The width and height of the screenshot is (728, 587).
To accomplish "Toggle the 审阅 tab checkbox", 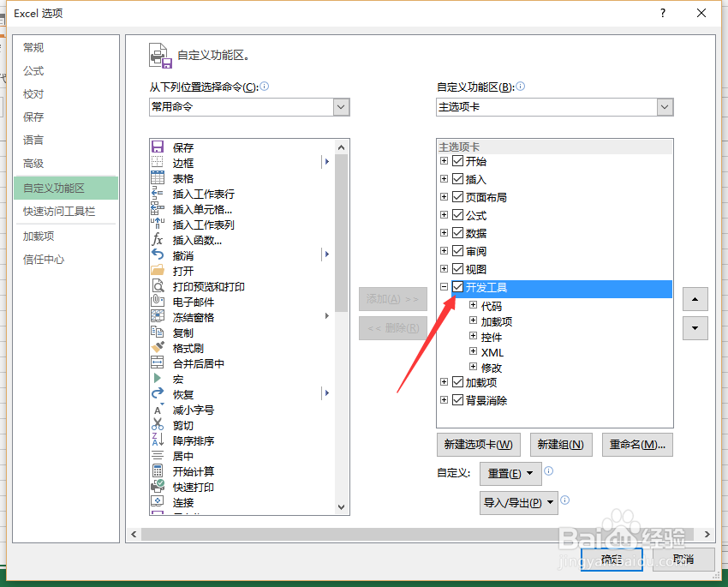I will click(458, 251).
